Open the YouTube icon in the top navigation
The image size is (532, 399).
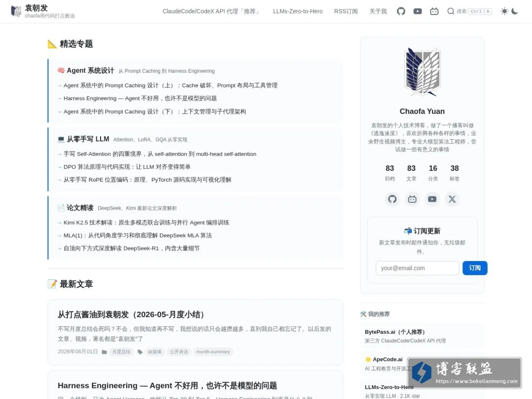pos(418,11)
